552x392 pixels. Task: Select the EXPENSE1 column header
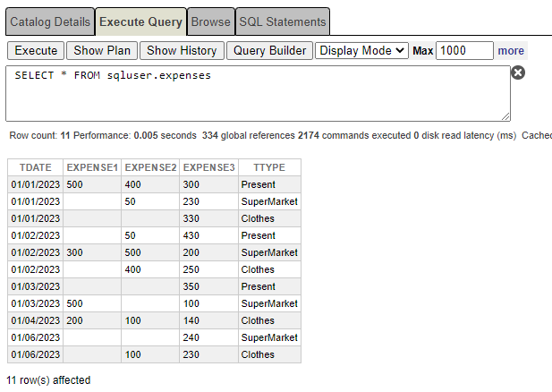[x=91, y=167]
